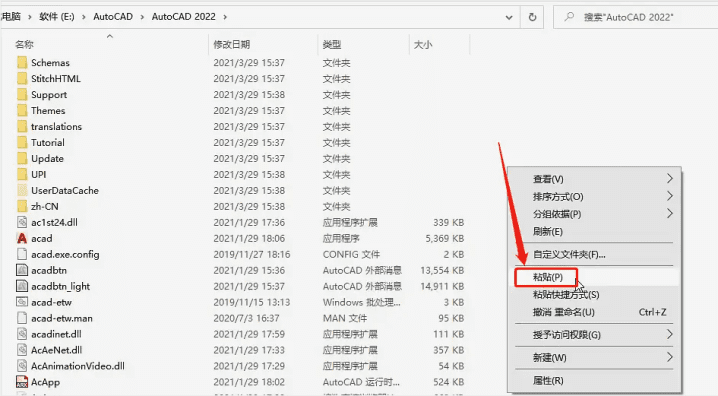
Task: Open the Schemas folder icon
Action: pos(22,63)
